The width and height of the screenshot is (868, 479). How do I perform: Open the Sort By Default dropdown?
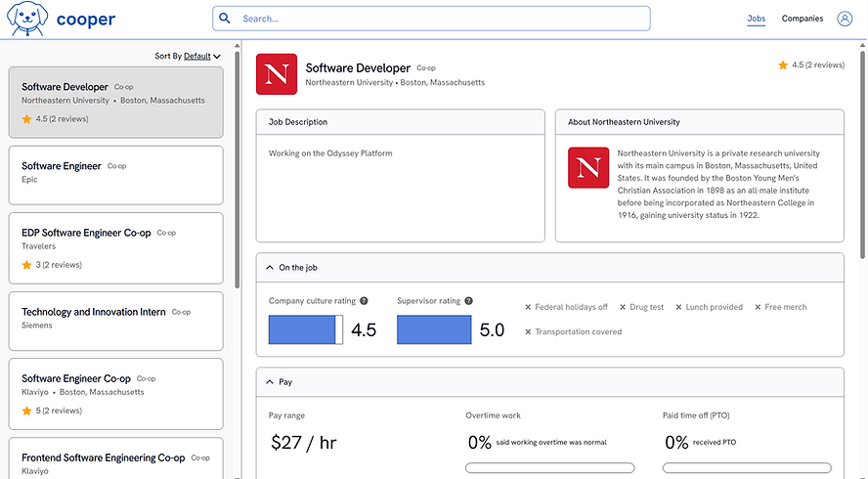[x=188, y=56]
